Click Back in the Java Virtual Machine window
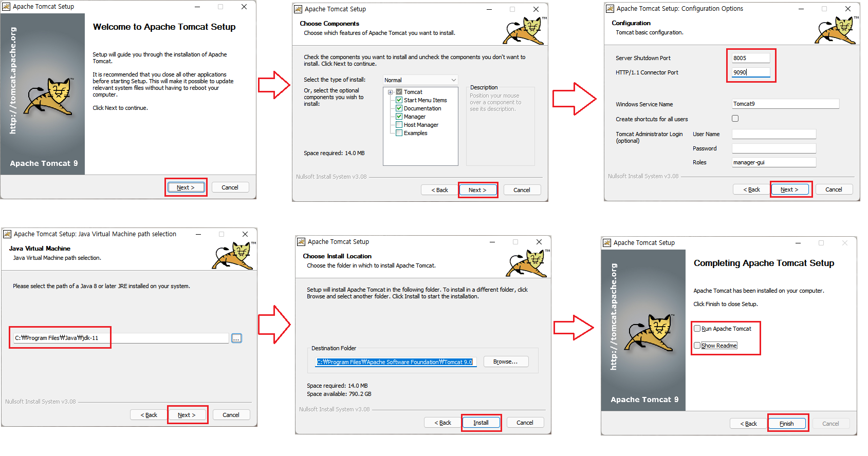868x456 pixels. click(x=149, y=415)
